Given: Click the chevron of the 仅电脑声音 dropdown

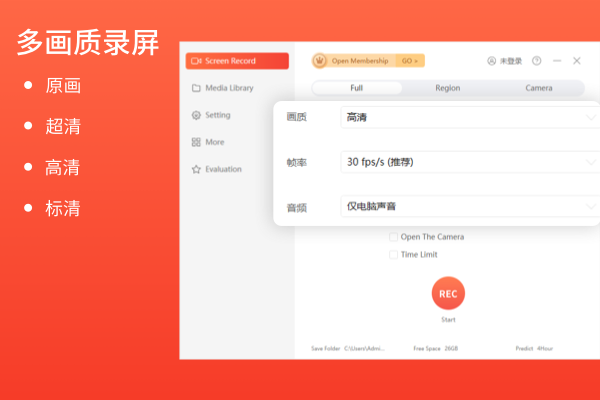Looking at the screenshot, I should click(591, 207).
